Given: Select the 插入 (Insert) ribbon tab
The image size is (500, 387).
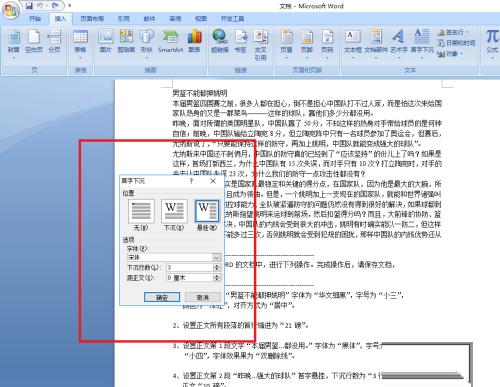Looking at the screenshot, I should point(60,19).
